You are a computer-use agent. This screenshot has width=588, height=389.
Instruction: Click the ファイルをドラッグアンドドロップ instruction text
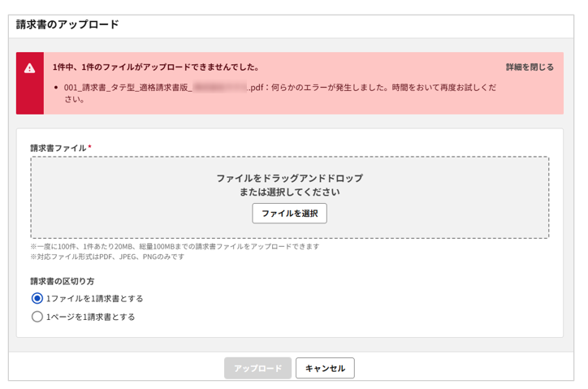[x=289, y=178]
